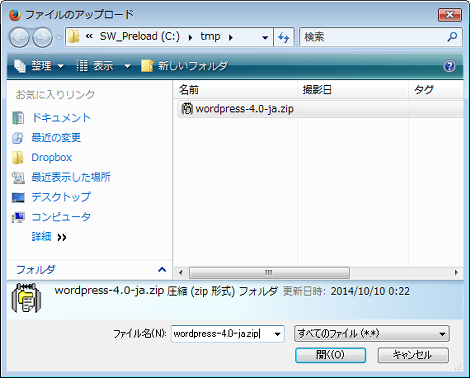470x378 pixels.
Task: Expand 詳細 more favorites chevron
Action: 62,237
